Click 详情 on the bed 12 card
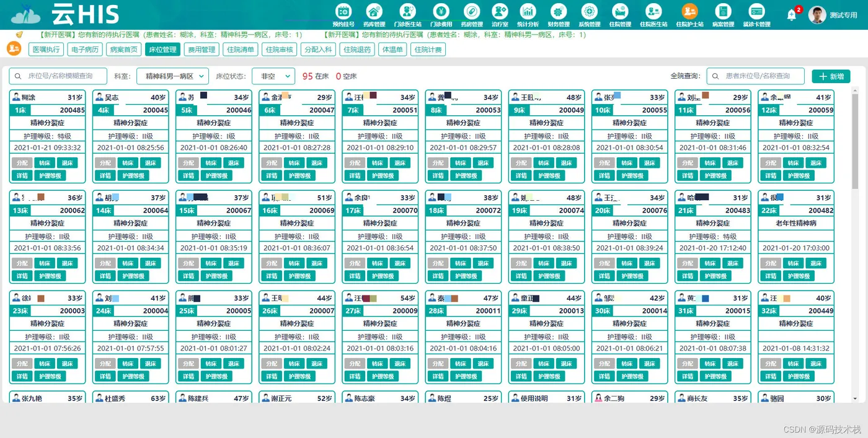 771,175
